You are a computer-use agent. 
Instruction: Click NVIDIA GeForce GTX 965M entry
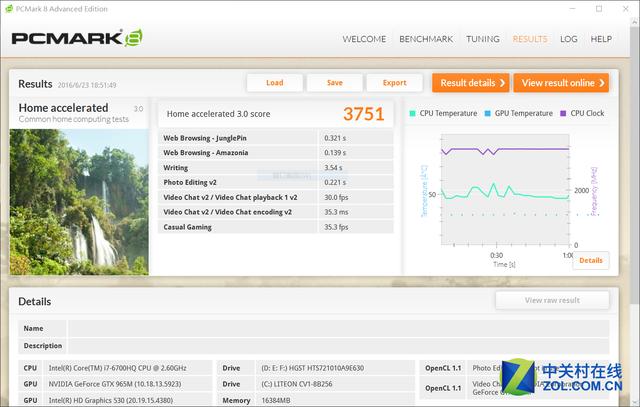pos(115,384)
